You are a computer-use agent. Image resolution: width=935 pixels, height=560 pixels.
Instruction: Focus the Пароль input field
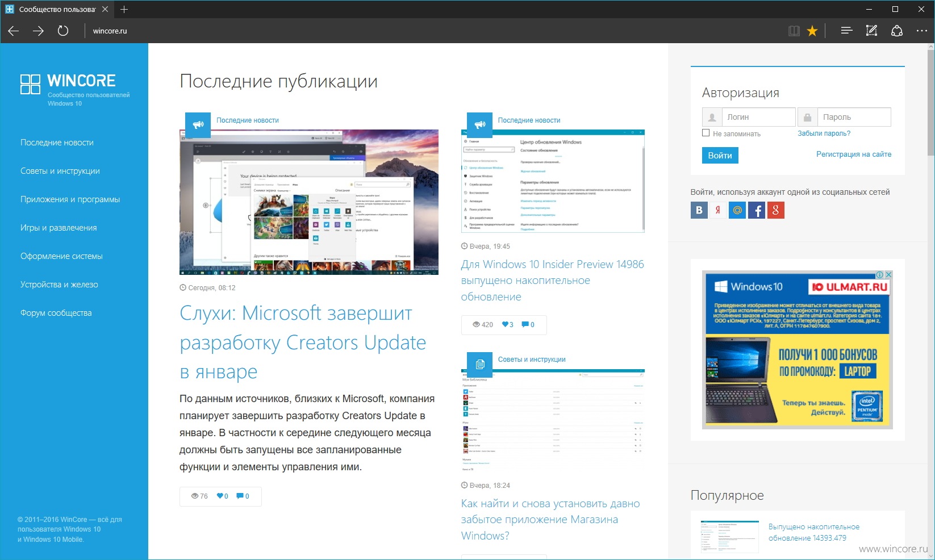(x=854, y=117)
